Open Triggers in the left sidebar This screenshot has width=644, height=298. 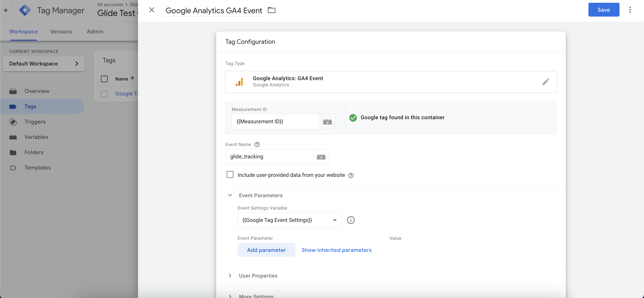(35, 122)
